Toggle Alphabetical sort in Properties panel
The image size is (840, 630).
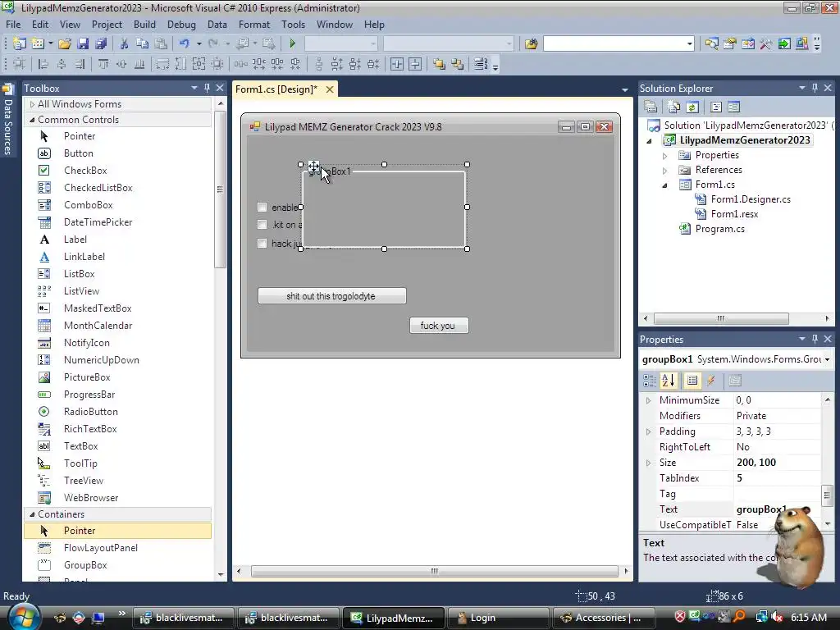click(669, 381)
